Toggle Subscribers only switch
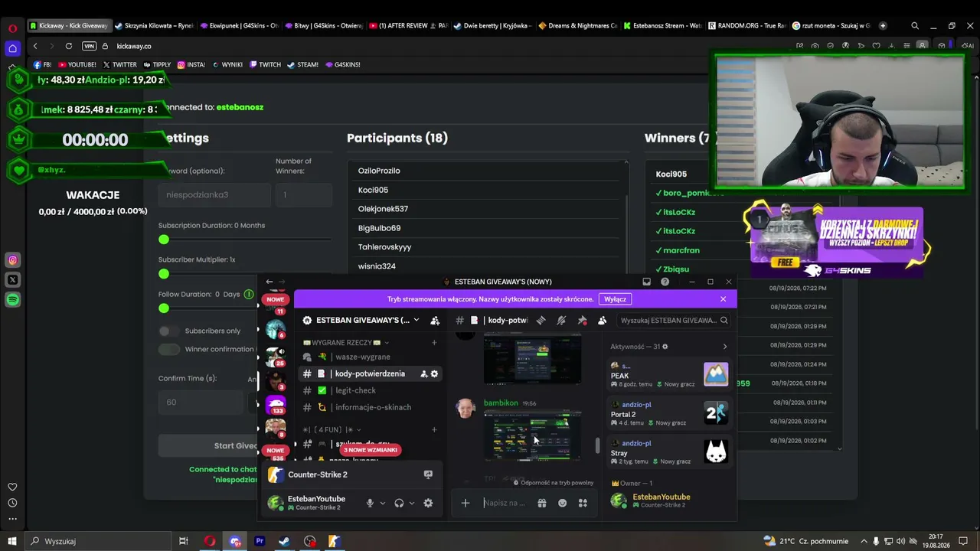The image size is (980, 551). (169, 331)
